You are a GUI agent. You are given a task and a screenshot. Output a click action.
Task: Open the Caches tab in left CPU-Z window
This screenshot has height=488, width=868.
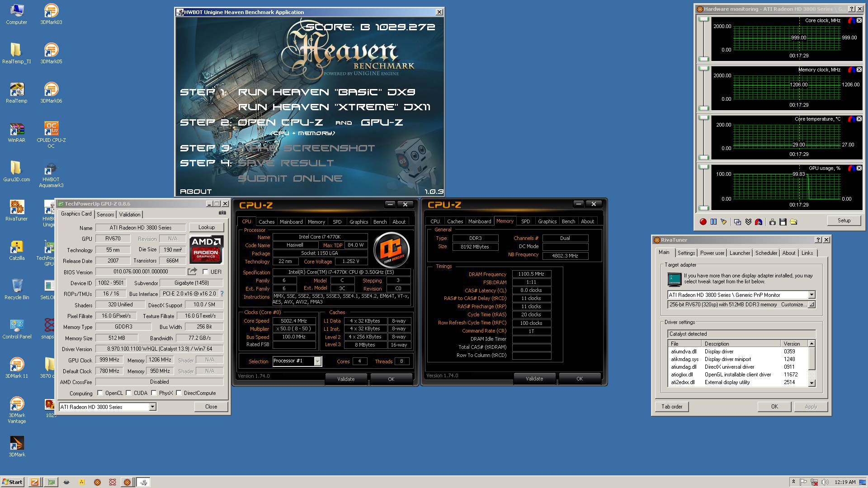click(x=266, y=222)
